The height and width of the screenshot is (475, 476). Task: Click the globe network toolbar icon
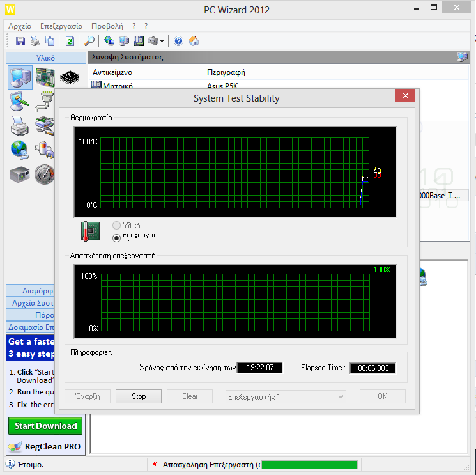click(109, 41)
